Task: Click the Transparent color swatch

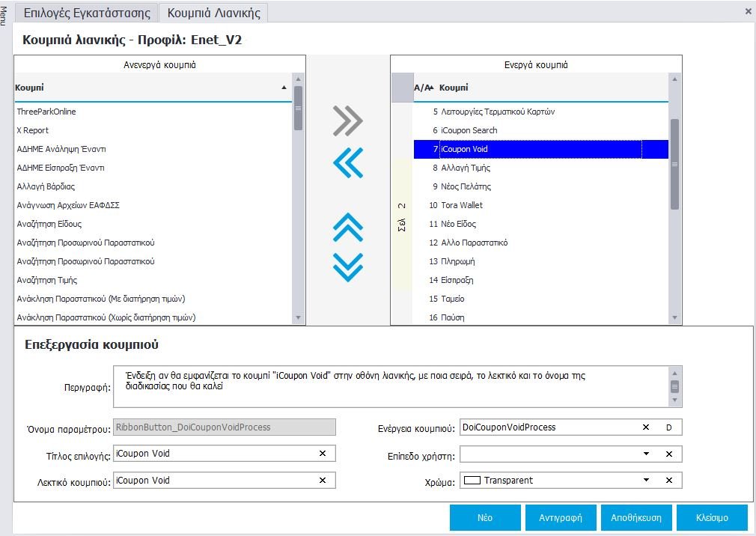Action: point(472,481)
